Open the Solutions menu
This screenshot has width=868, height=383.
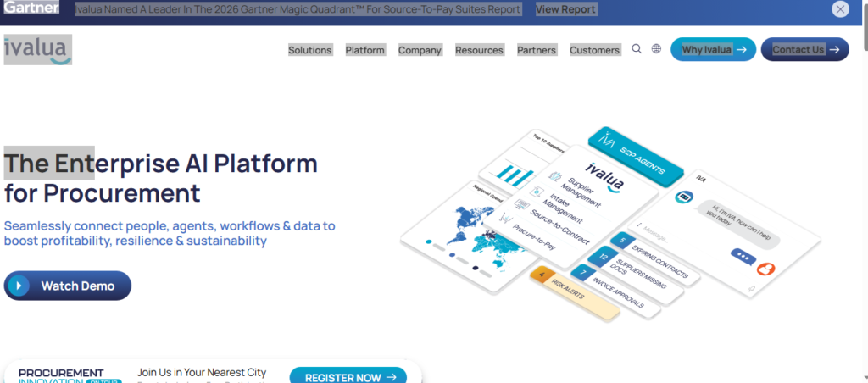coord(310,50)
